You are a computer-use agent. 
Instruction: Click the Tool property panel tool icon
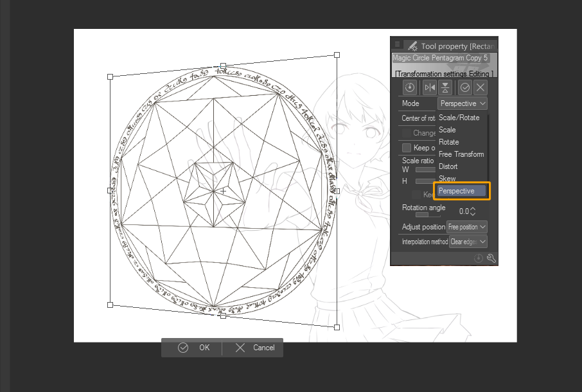(412, 46)
